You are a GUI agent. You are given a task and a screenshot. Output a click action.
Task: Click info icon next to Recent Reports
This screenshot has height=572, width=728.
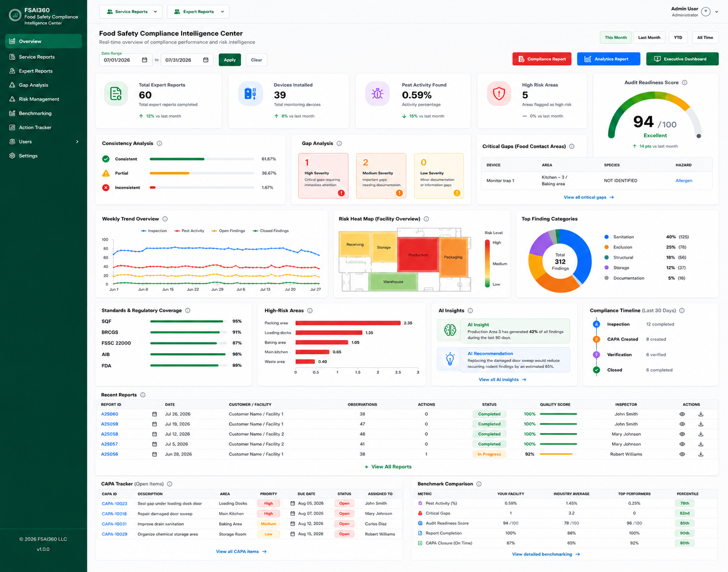[143, 395]
